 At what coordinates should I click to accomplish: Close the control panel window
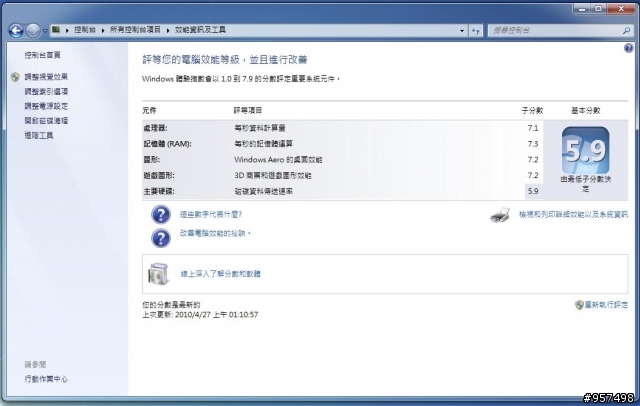coord(622,9)
